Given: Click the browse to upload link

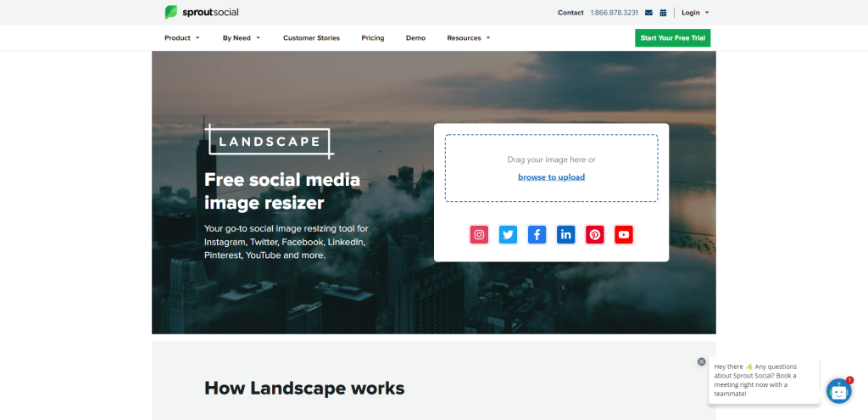Looking at the screenshot, I should [551, 177].
